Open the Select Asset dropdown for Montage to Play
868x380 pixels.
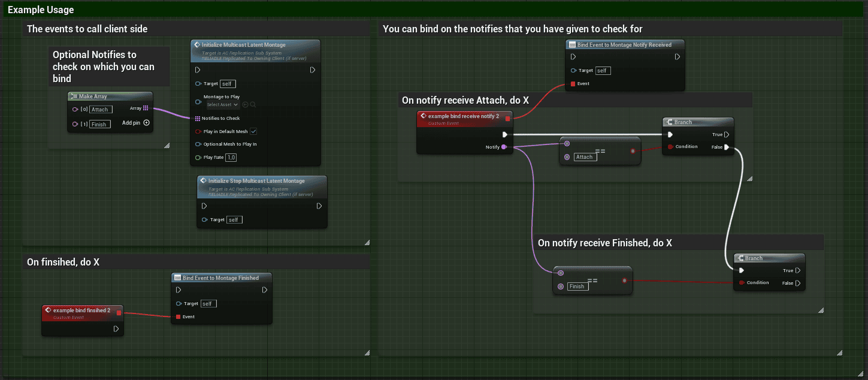click(x=223, y=104)
